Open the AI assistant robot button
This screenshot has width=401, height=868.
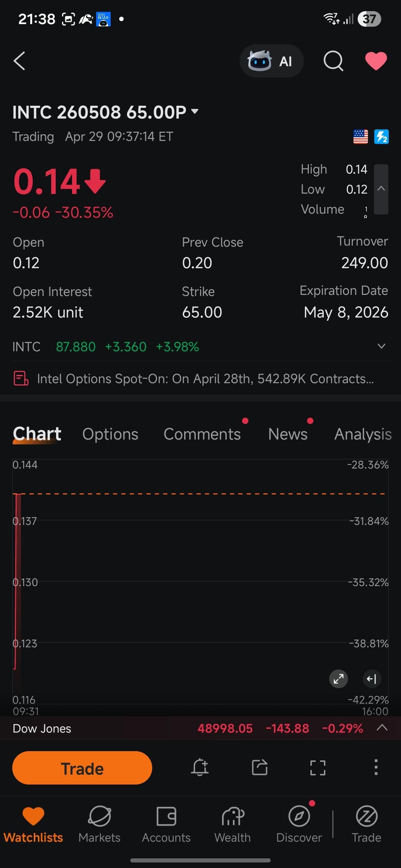[x=271, y=61]
